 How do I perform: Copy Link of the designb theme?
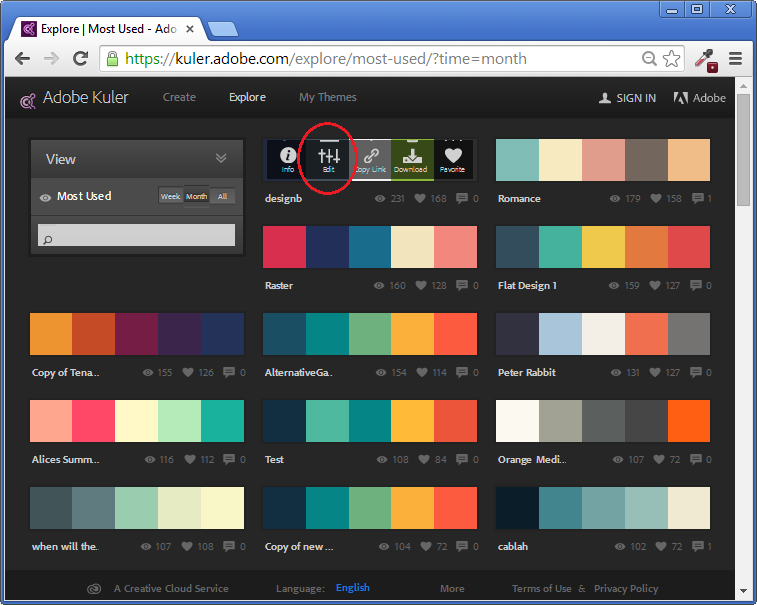(370, 160)
